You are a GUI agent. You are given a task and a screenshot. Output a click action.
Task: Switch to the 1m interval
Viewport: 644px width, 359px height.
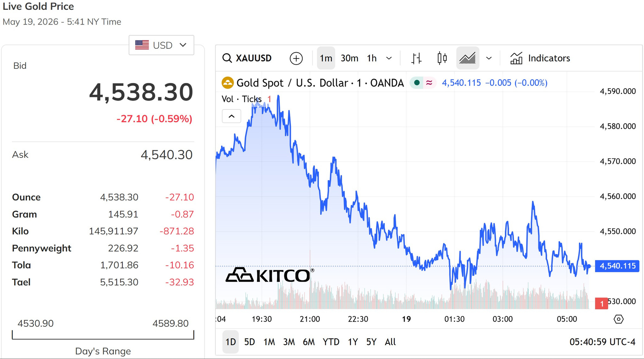pos(326,58)
